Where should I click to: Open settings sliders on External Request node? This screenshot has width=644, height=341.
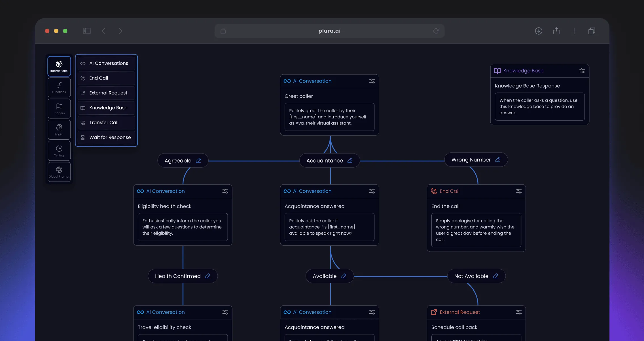[x=519, y=312]
